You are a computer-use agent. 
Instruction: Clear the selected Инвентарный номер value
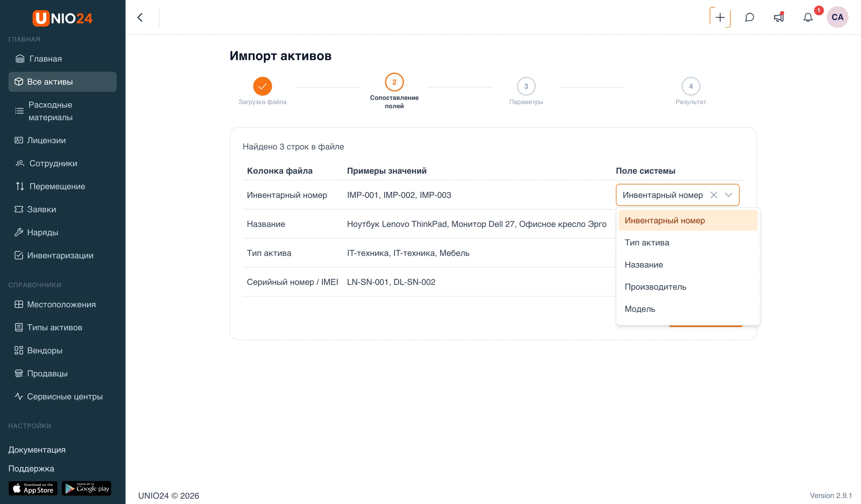point(713,195)
